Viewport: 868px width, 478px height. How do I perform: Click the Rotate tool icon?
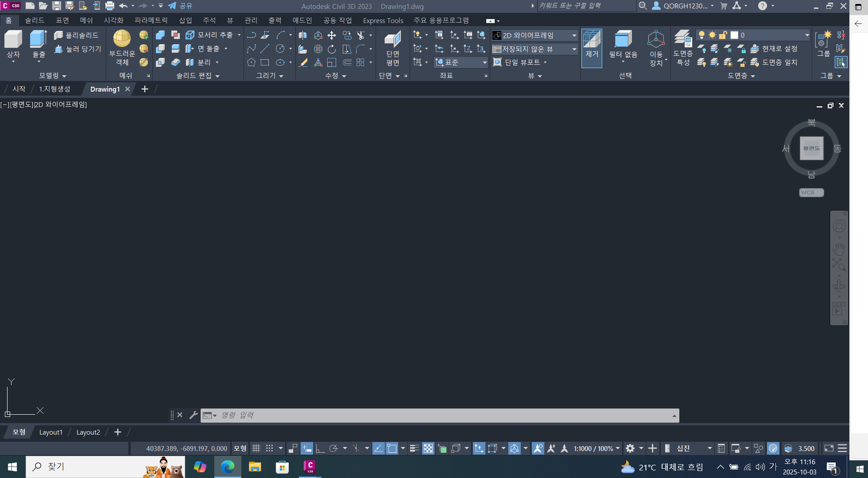[x=332, y=49]
